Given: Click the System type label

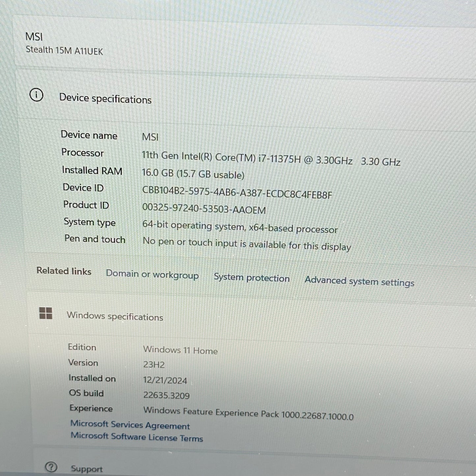Looking at the screenshot, I should [90, 222].
